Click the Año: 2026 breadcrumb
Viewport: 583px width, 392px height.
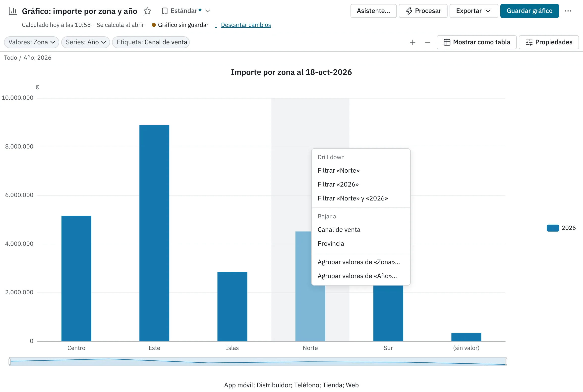(x=37, y=58)
